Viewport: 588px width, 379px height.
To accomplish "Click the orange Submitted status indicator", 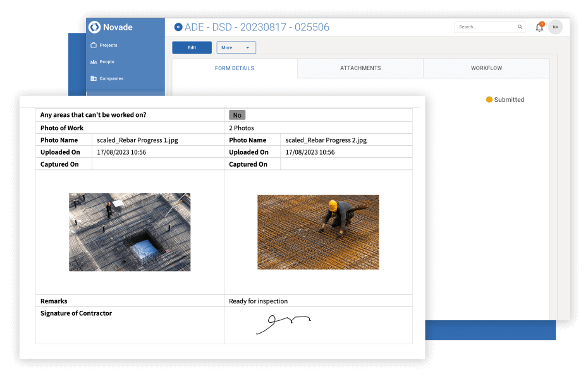I will 505,99.
